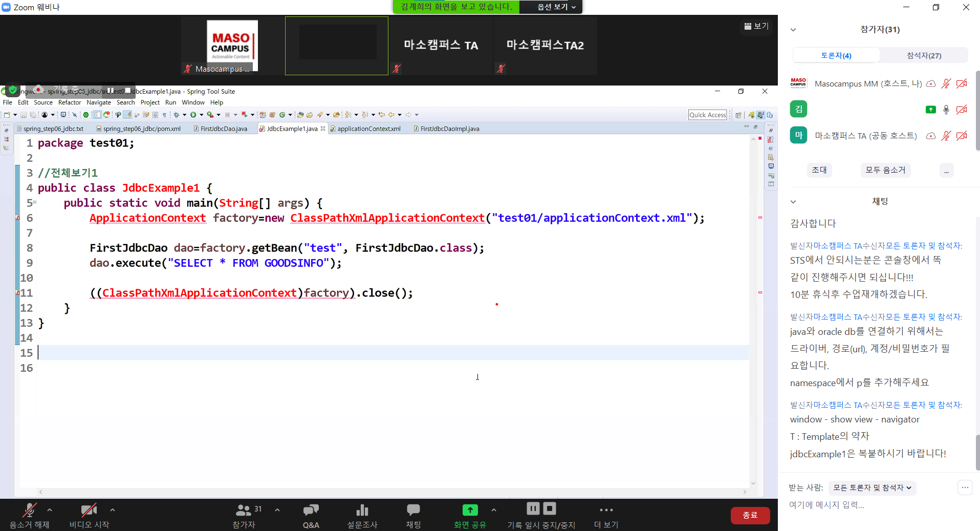Click the Mute All (모두 음소거) button
This screenshot has width=980, height=531.
click(x=885, y=170)
